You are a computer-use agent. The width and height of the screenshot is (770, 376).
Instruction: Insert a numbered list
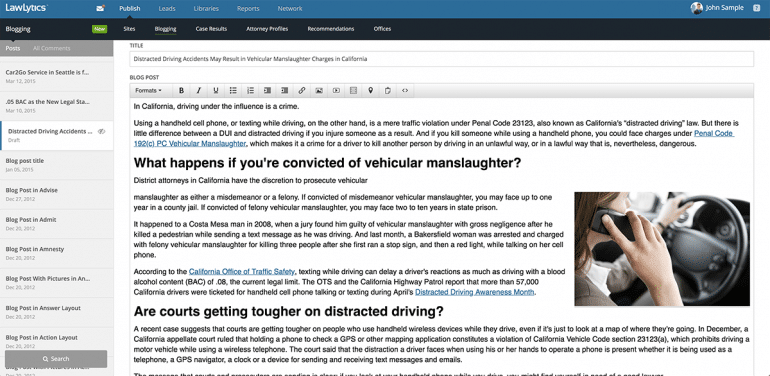[x=250, y=90]
